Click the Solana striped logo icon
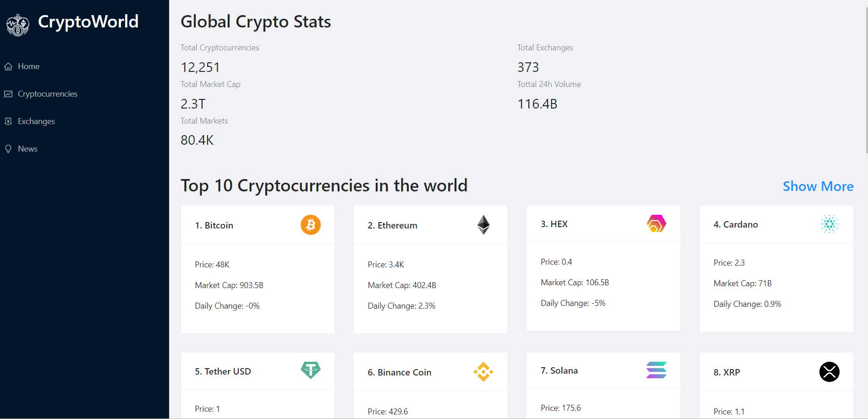Image resolution: width=868 pixels, height=419 pixels. pos(656,370)
